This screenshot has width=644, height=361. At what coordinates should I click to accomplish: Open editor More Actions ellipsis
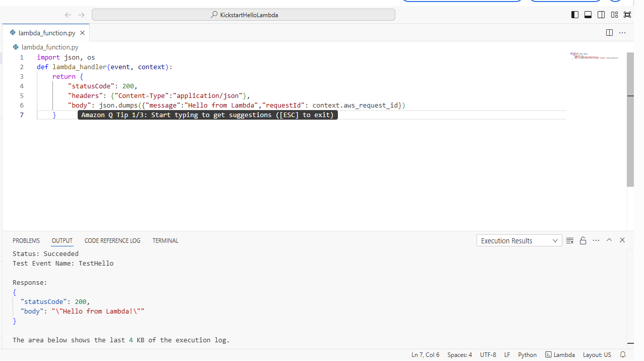point(622,33)
